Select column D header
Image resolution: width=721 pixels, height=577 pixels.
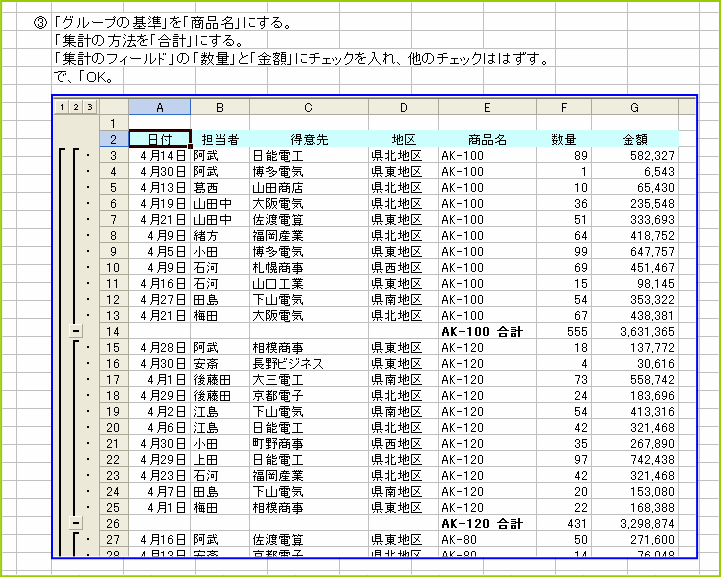coord(403,107)
